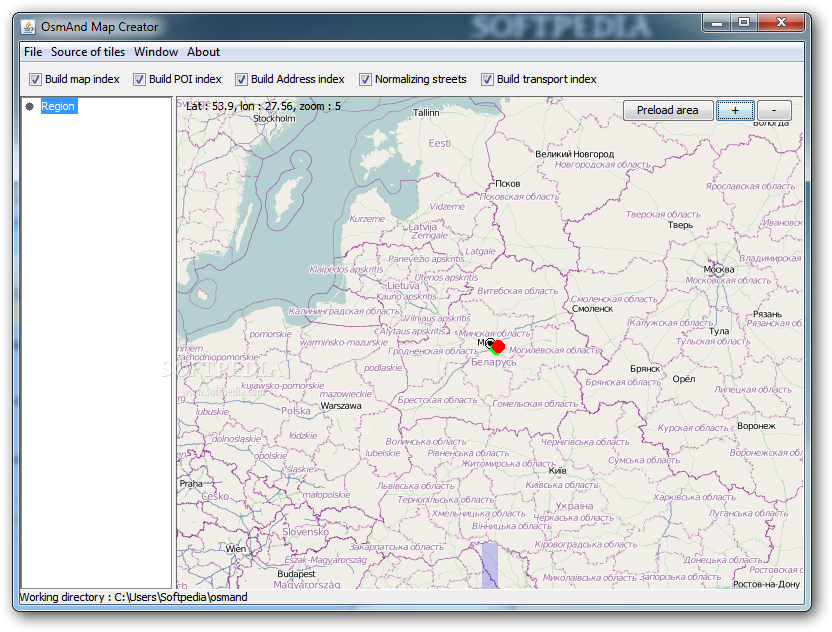Click the Tallinn label on the map
Screen dimensions: 832x632
[426, 112]
